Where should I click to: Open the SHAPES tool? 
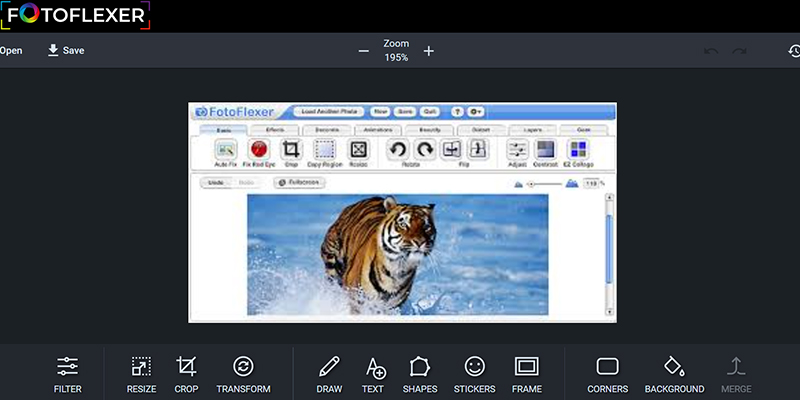[420, 375]
